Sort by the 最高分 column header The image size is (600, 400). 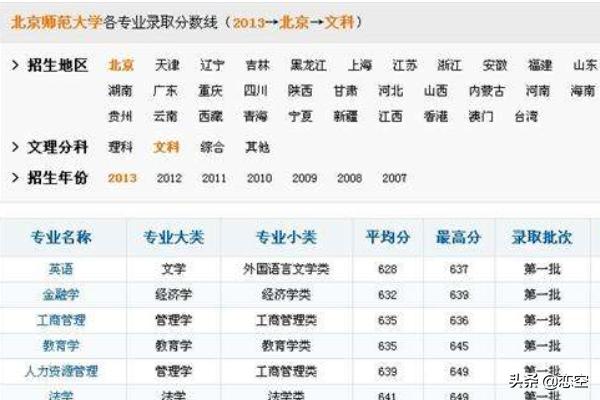[458, 237]
